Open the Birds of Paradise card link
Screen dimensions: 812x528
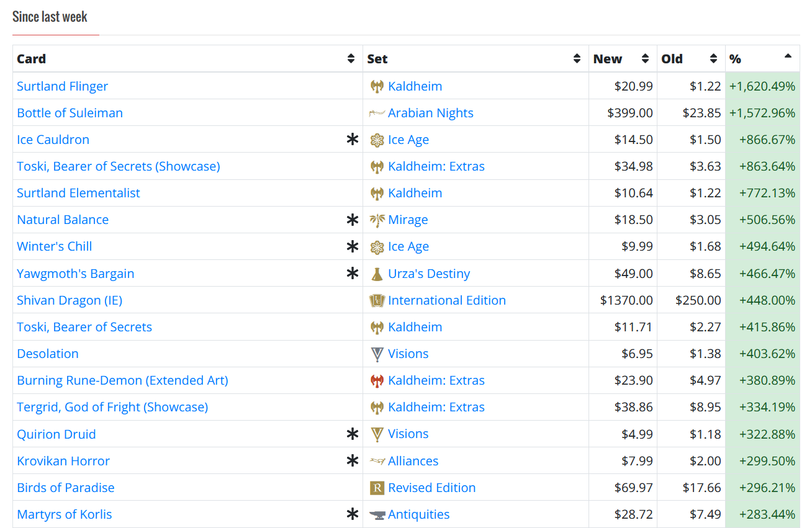pyautogui.click(x=66, y=488)
